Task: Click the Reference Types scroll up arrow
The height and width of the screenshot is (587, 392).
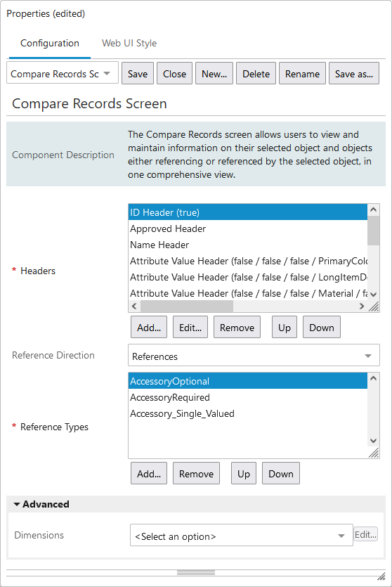Action: 373,378
